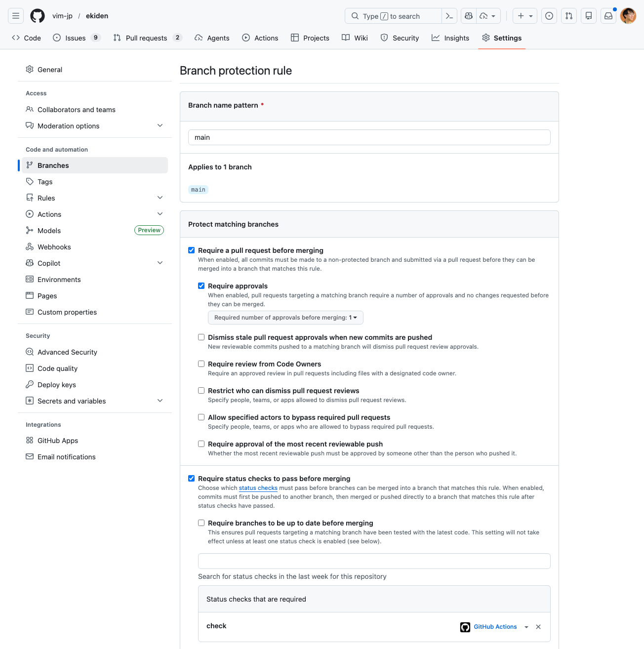Uncheck Require status checks to pass
The height and width of the screenshot is (649, 644).
(192, 479)
